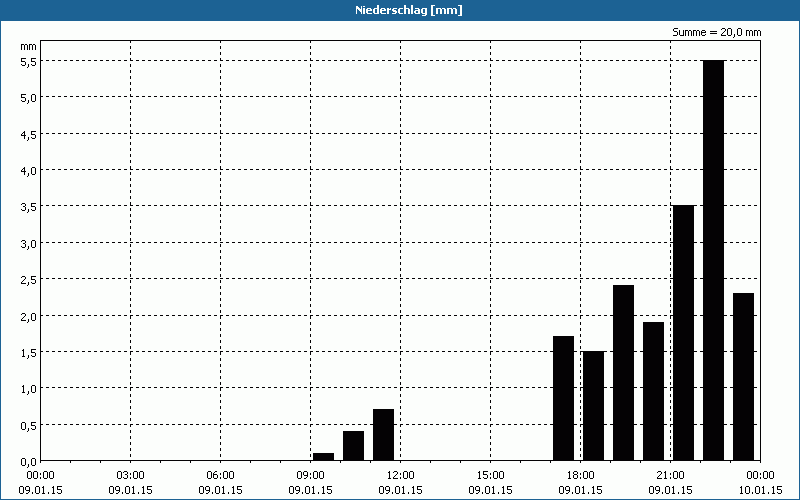Select the bar ending at 12:00
Screen dimensions: 800x500
[x=384, y=435]
